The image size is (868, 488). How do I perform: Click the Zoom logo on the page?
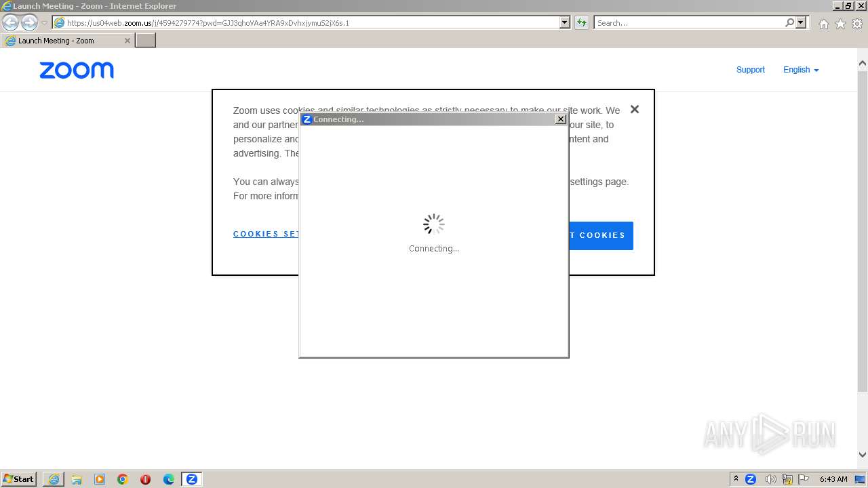[x=77, y=70]
